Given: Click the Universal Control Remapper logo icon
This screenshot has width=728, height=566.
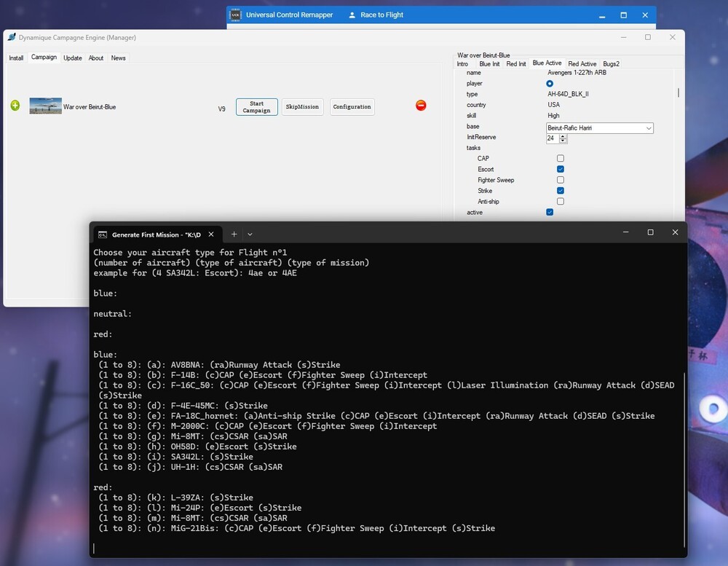Looking at the screenshot, I should (x=235, y=15).
